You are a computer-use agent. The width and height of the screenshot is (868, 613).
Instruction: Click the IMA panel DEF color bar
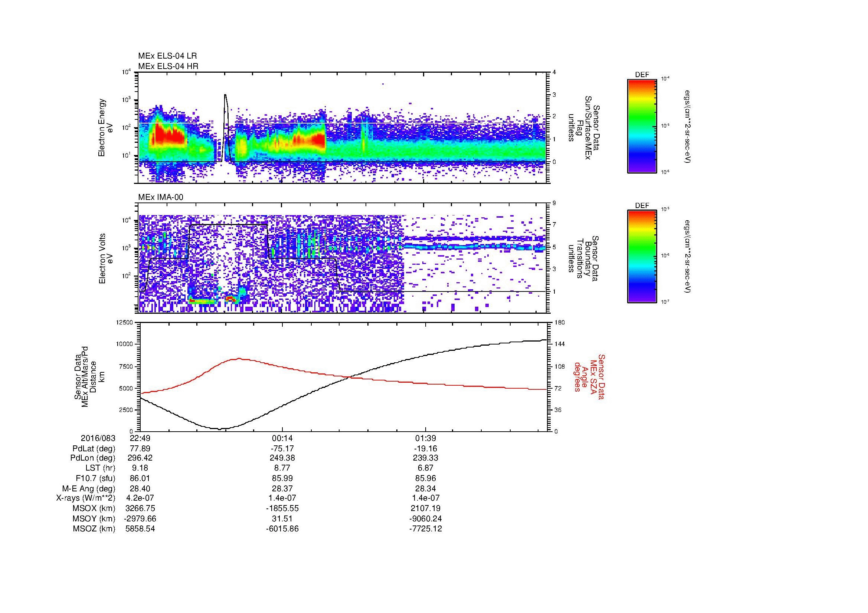642,257
